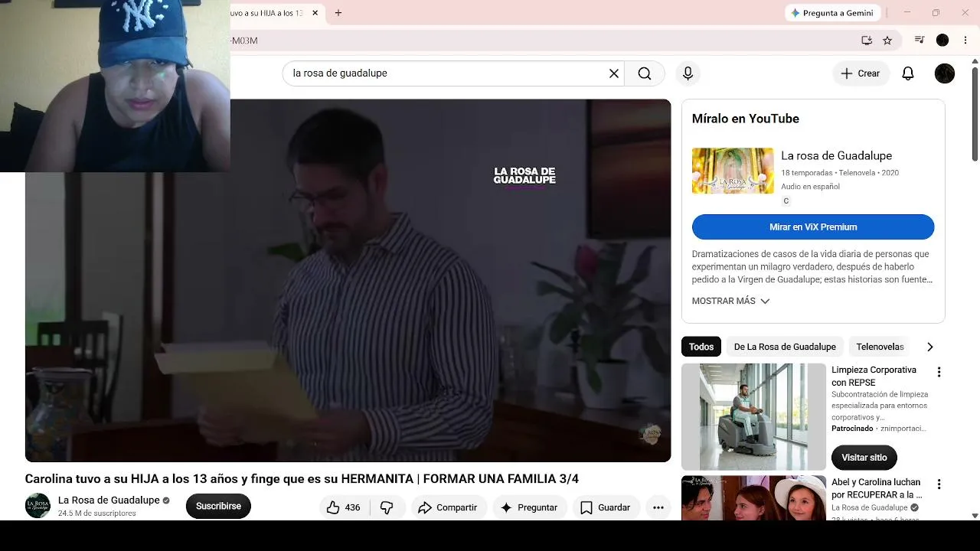The image size is (980, 551).
Task: Click the page vertical scrollbar thumb
Action: coord(975,113)
